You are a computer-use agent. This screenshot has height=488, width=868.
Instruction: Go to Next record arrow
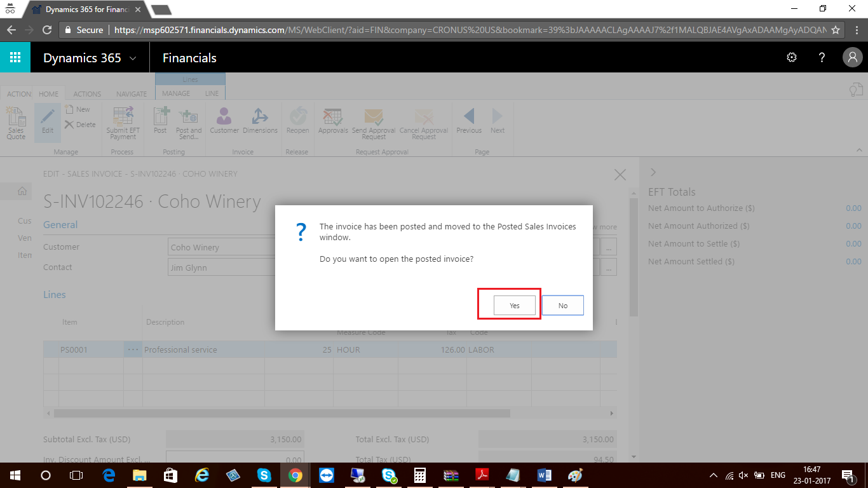[x=498, y=120]
